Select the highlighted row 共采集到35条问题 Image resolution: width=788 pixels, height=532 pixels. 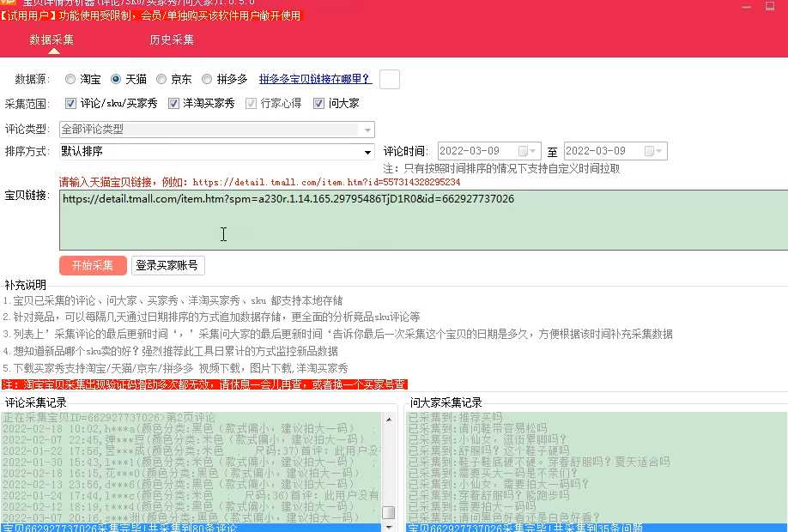click(597, 528)
